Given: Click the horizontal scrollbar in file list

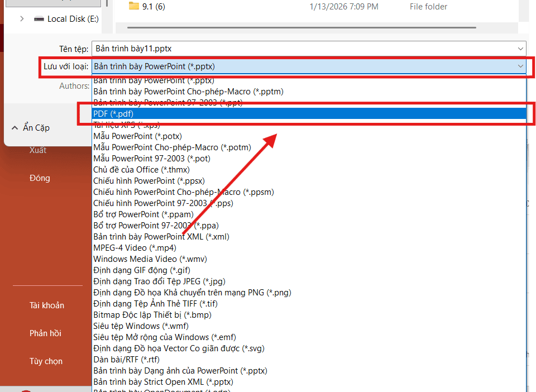Looking at the screenshot, I should [x=301, y=27].
